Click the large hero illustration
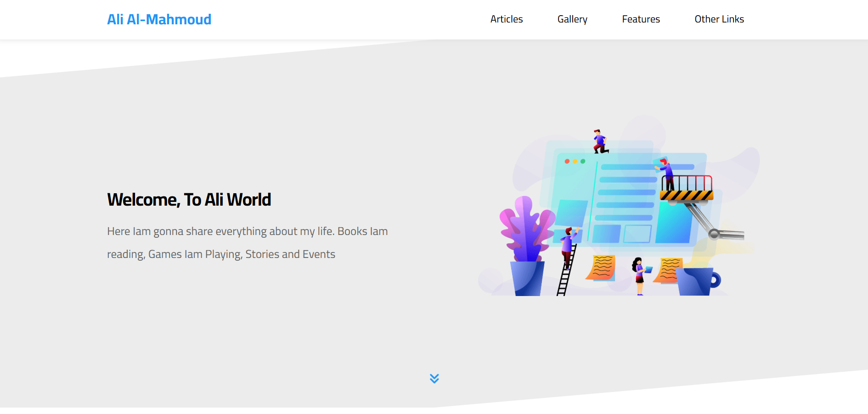 (620, 211)
